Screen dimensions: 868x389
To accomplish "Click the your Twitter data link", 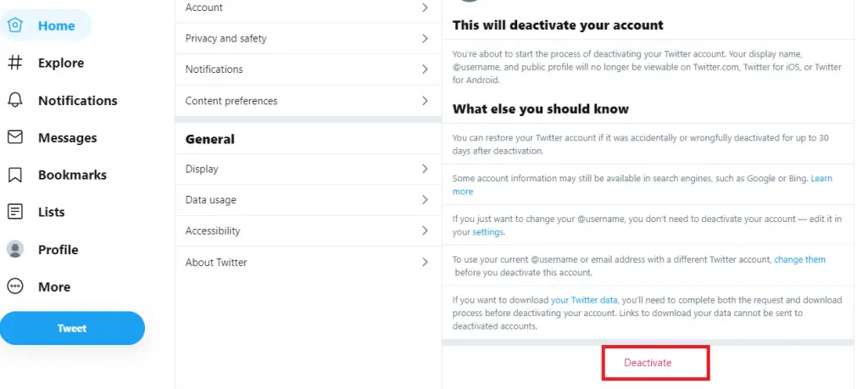I will (584, 300).
